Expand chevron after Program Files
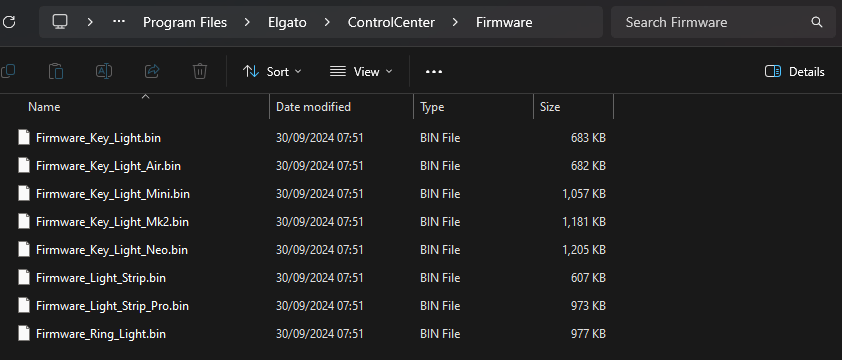The width and height of the screenshot is (842, 360). (247, 22)
